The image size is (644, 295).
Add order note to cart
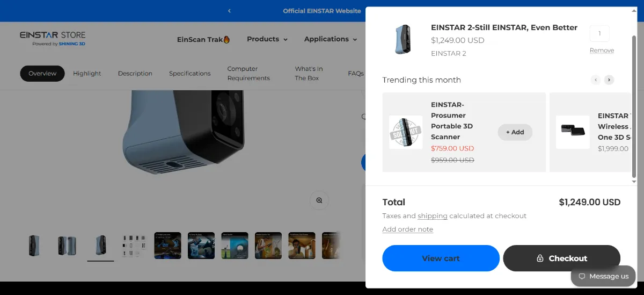coord(407,229)
